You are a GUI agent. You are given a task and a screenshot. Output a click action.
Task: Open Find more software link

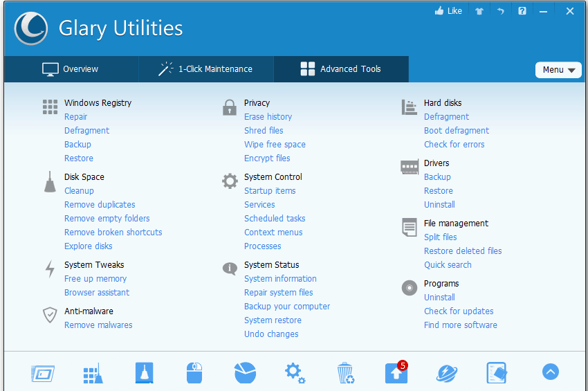point(461,325)
